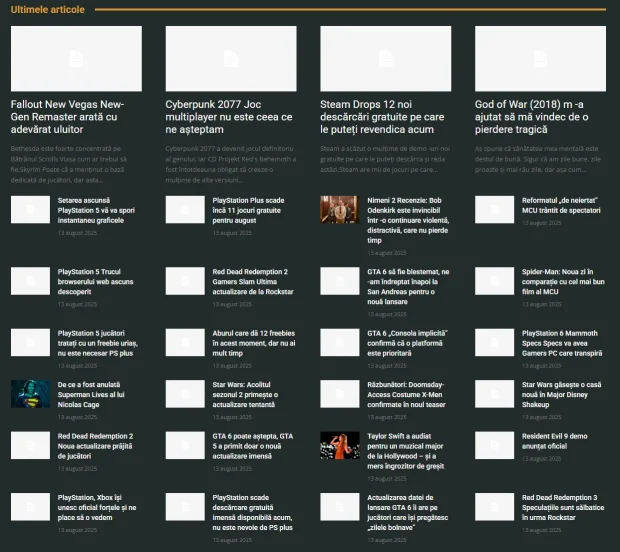Click the excerpt starting 'Bethesda este foarte concentrată'
Viewport: 620px width, 552px height.
point(69,164)
